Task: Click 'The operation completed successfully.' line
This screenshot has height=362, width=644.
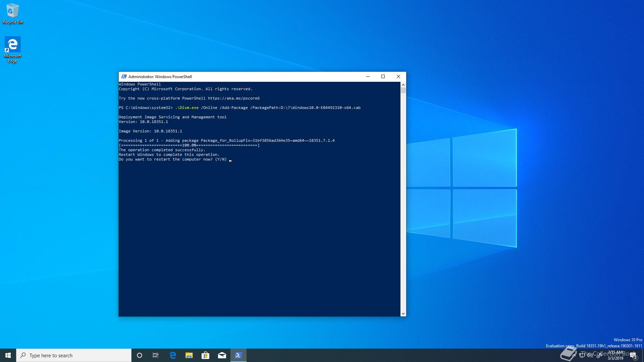Action: click(162, 150)
